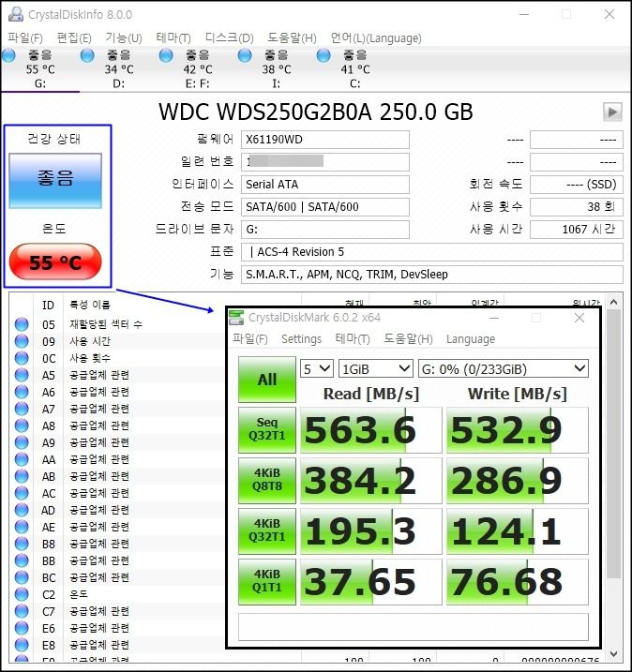
Task: Click the power-on count value 38 회
Action: click(577, 207)
